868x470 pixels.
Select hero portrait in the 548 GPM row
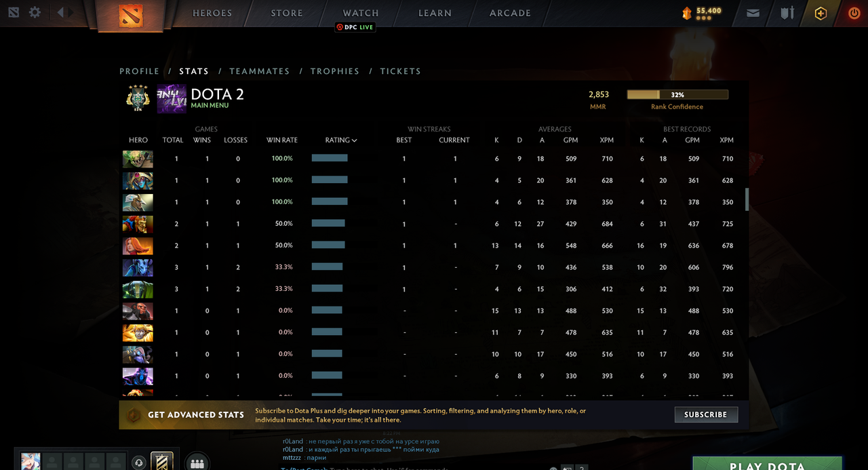pos(138,246)
